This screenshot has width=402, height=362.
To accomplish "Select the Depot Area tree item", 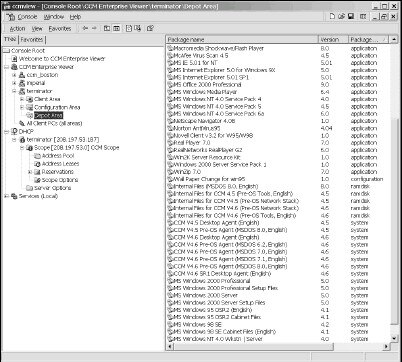I will click(48, 115).
